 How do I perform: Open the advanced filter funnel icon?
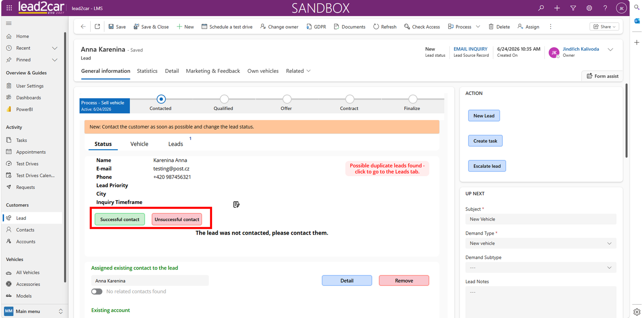point(573,8)
